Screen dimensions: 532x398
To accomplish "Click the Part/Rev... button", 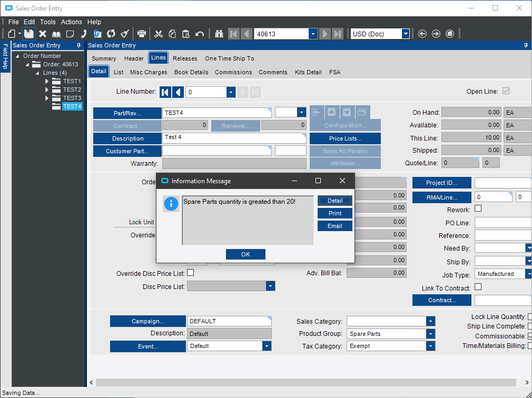I will click(127, 113).
